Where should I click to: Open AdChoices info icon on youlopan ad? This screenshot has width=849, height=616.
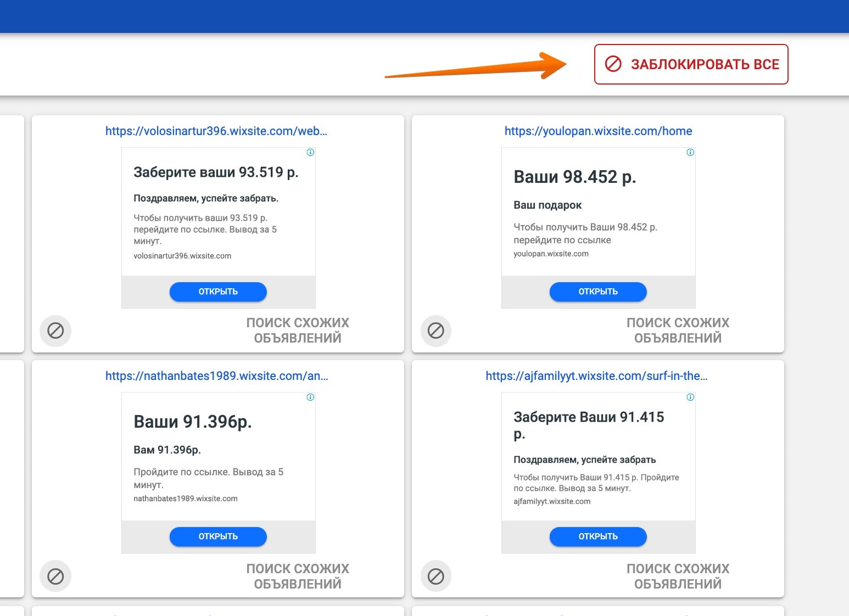coord(690,152)
